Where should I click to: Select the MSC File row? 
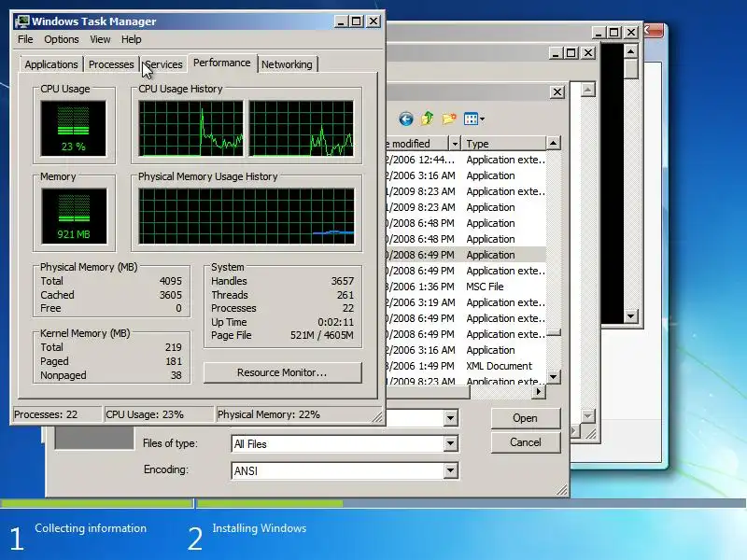point(466,287)
